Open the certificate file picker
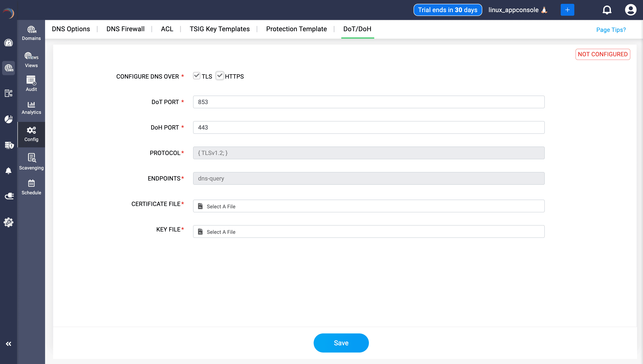This screenshot has height=364, width=643. click(x=368, y=206)
